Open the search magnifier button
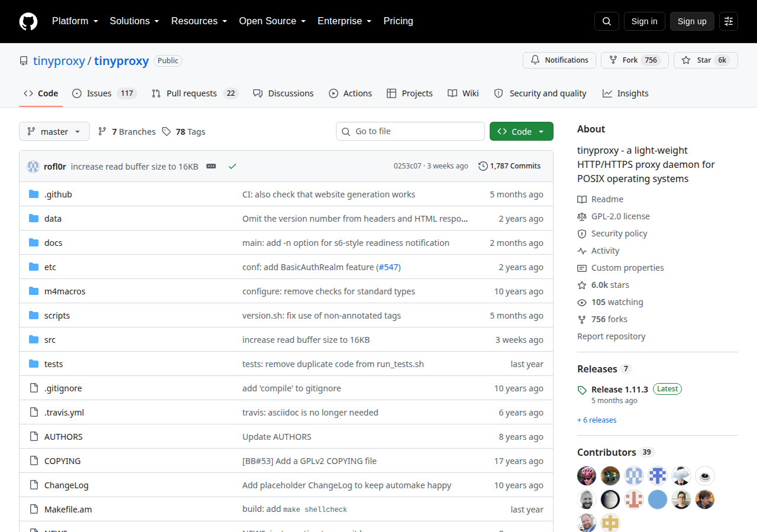The height and width of the screenshot is (532, 757). click(x=607, y=21)
